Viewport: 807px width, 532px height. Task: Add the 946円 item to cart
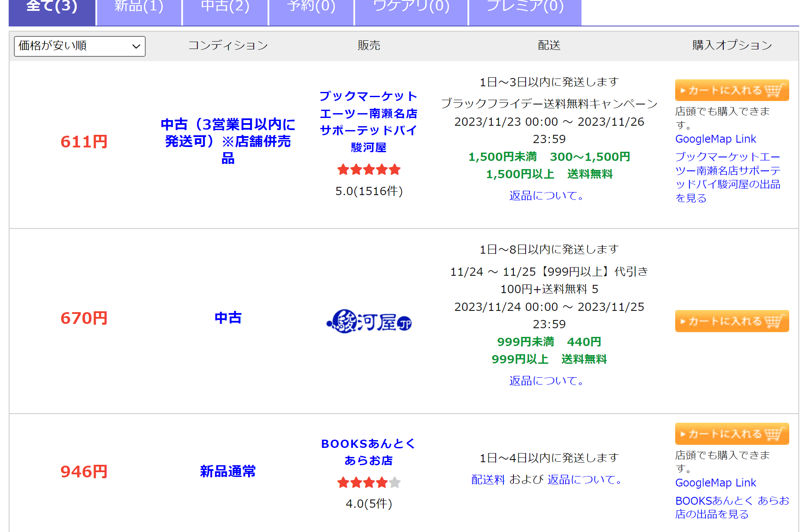732,434
